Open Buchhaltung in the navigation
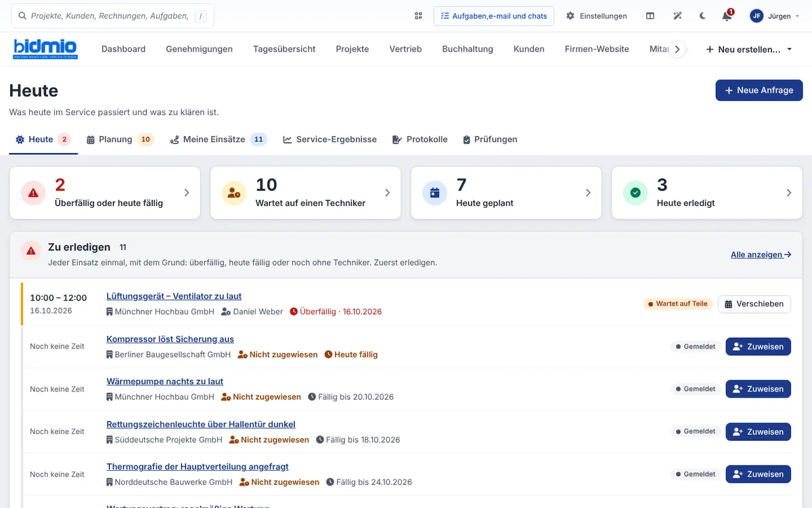 coord(468,49)
